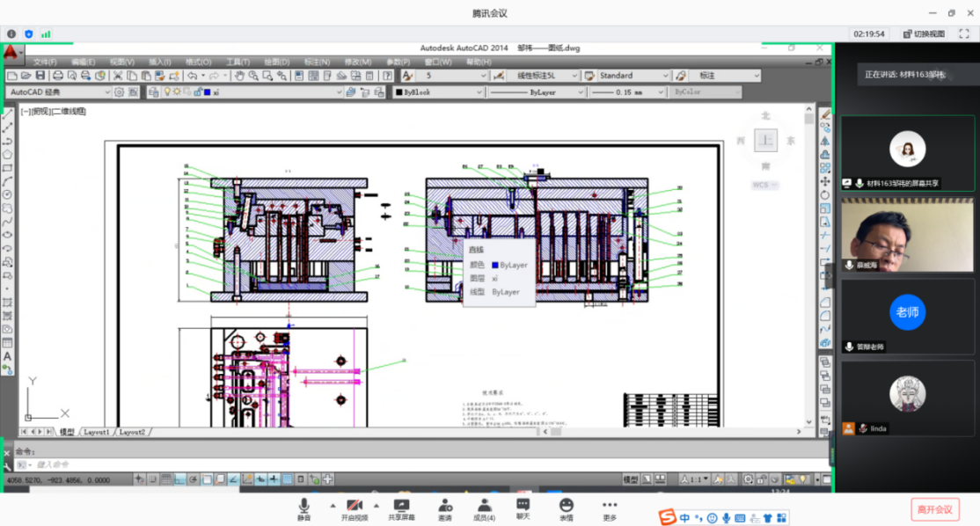
Task: Expand the xi layer dropdown
Action: 339,92
